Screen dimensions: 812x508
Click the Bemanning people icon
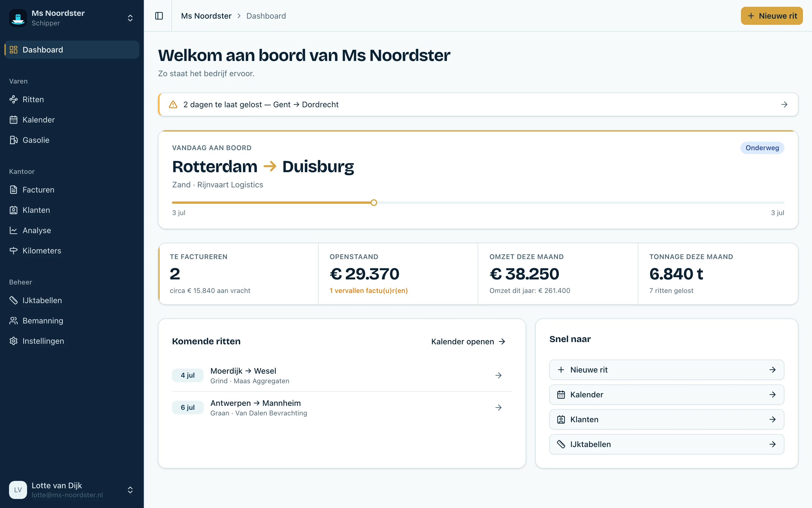click(x=14, y=321)
